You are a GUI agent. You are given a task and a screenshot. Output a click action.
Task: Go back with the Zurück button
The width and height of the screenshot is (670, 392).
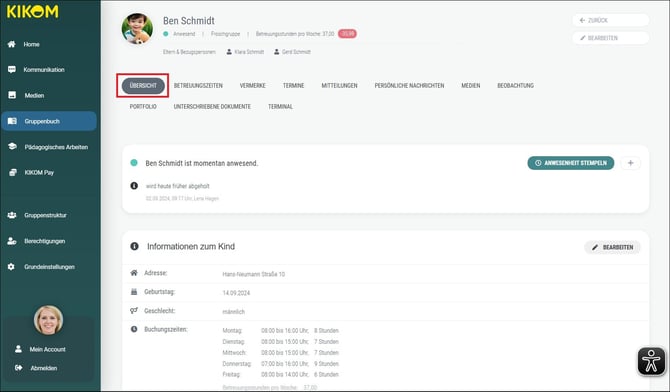611,20
